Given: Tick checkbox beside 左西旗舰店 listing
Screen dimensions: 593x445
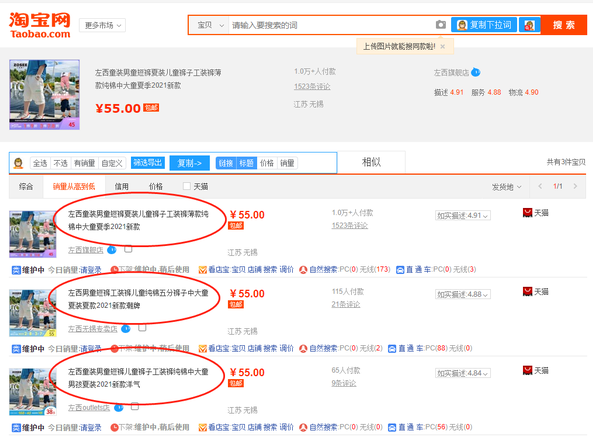Looking at the screenshot, I should point(128,249).
